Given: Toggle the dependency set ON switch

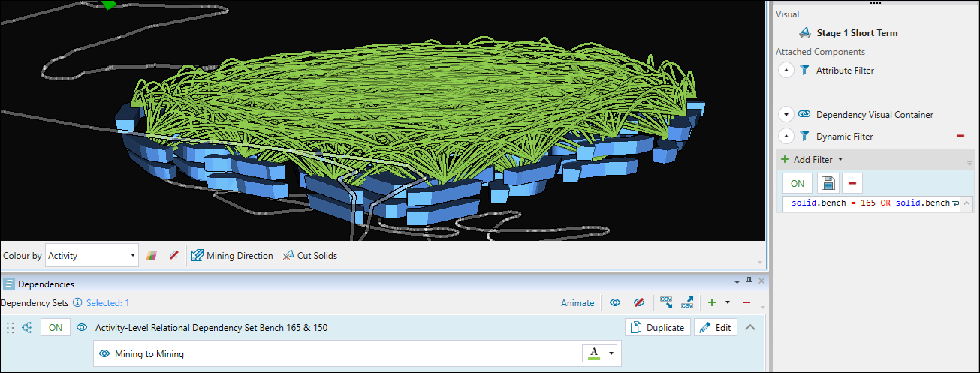Looking at the screenshot, I should [x=56, y=327].
